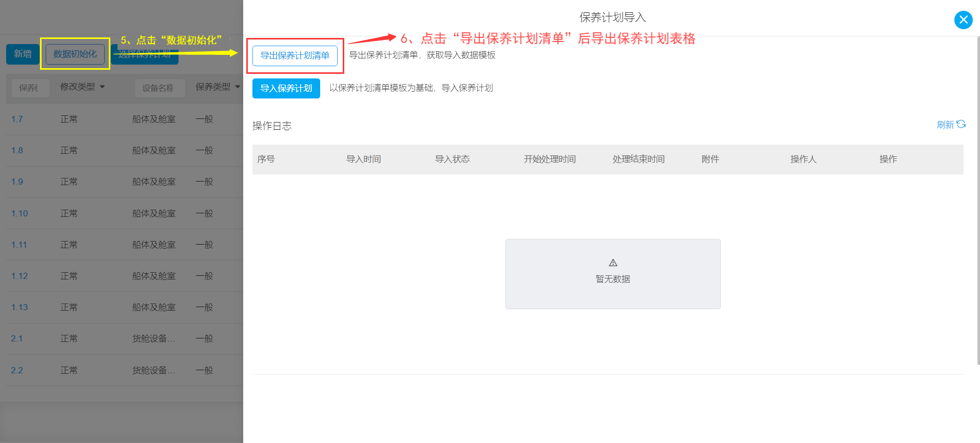Open row link 1.11
Screen dimensions: 980x443
click(19, 245)
